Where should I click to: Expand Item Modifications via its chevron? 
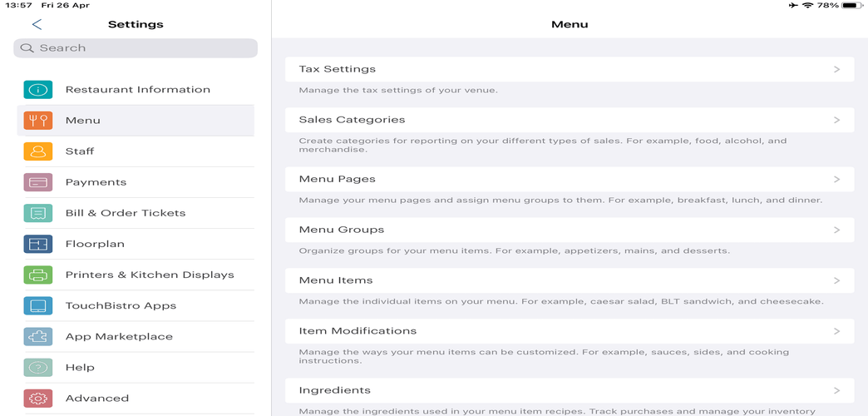point(836,331)
